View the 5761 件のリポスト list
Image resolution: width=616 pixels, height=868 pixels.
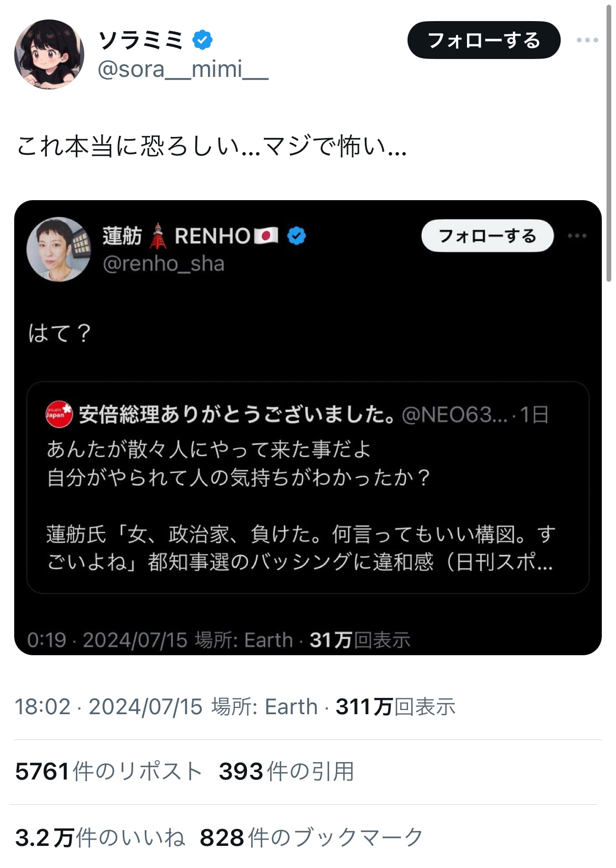[x=108, y=772]
